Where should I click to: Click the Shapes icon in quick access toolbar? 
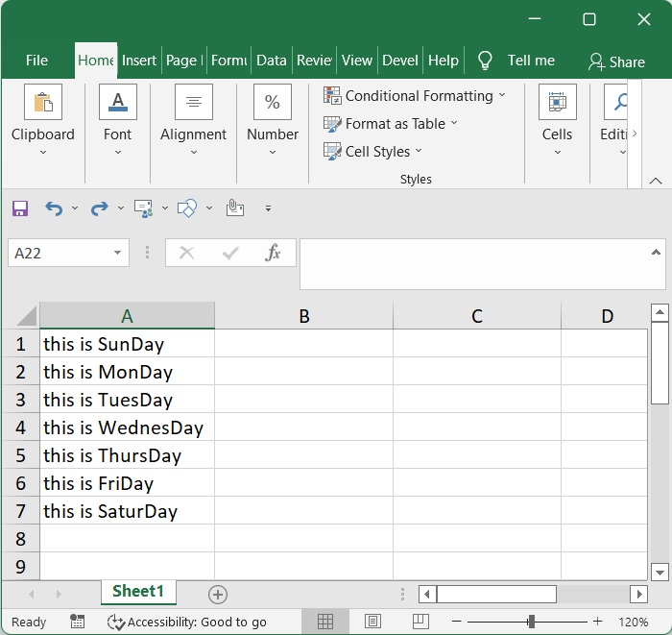tap(187, 208)
